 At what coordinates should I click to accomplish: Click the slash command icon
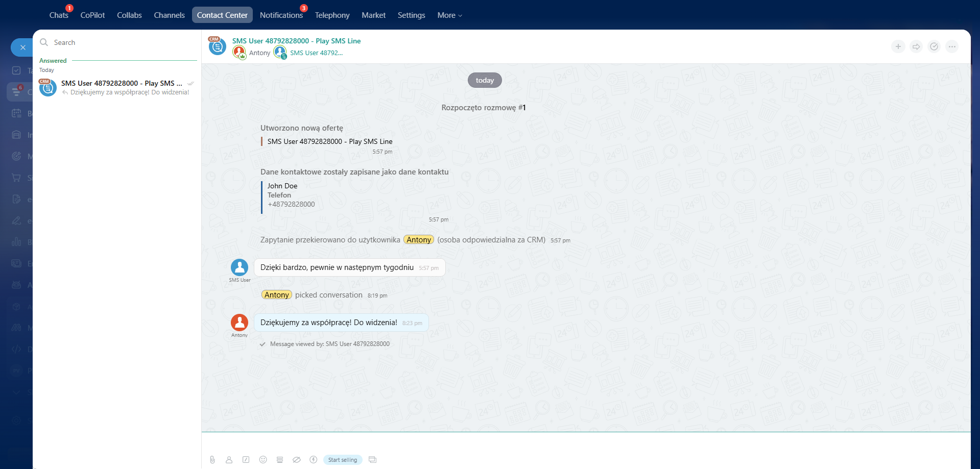[246, 460]
